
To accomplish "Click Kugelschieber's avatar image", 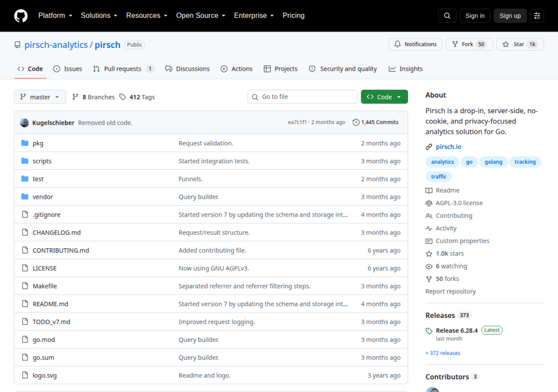I will point(24,122).
